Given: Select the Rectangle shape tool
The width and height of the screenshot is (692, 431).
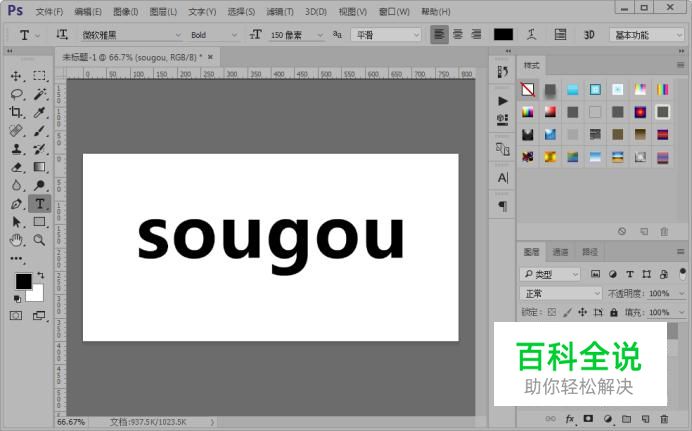Looking at the screenshot, I should point(39,221).
